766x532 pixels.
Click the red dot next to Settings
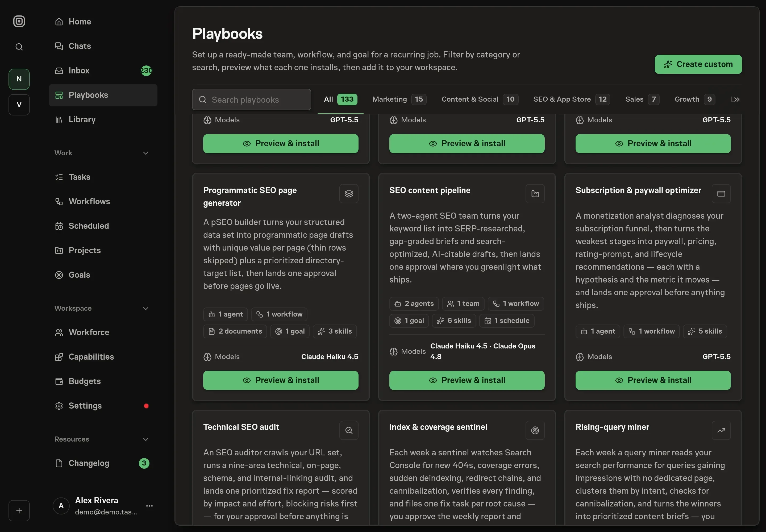tap(146, 406)
